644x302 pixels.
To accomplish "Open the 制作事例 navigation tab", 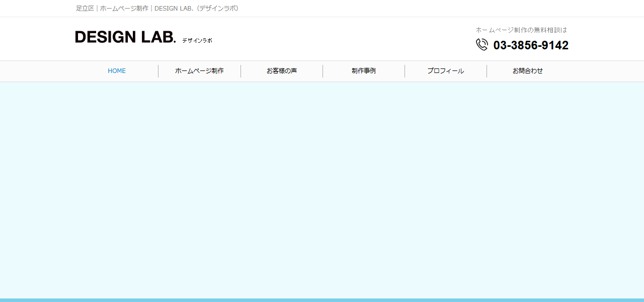I will [x=364, y=70].
